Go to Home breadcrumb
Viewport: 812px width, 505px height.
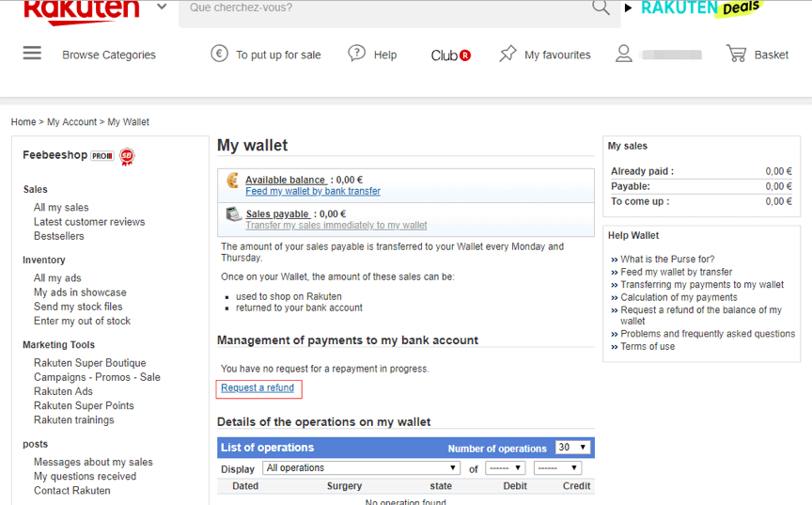pos(23,121)
